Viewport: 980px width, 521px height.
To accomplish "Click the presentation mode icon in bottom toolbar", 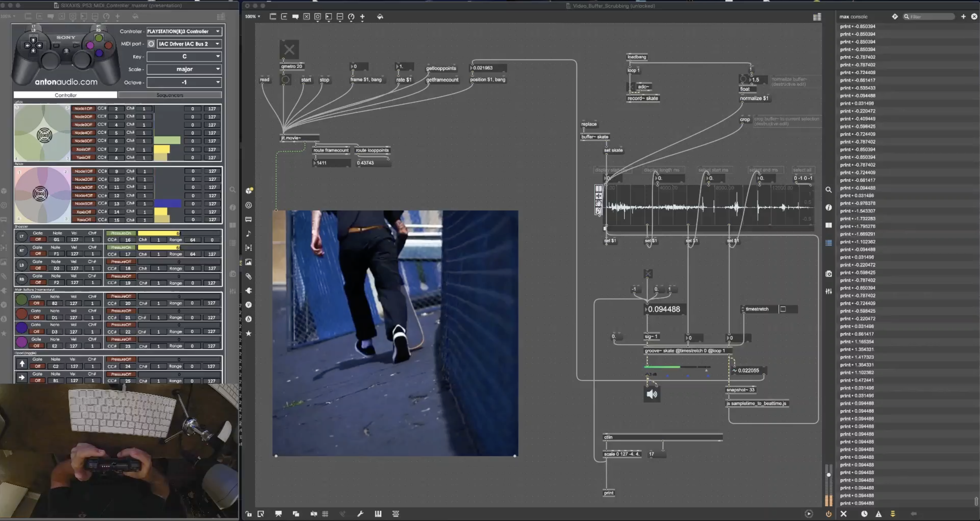I will (278, 514).
